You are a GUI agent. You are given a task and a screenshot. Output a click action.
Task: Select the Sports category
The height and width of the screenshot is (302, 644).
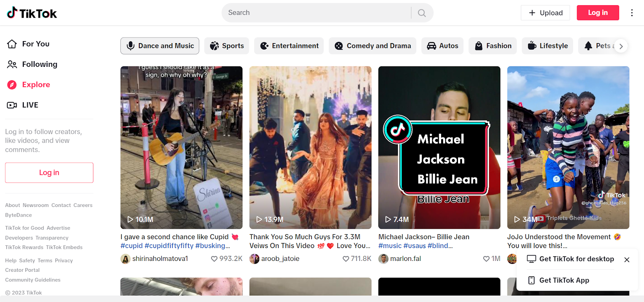pos(227,46)
